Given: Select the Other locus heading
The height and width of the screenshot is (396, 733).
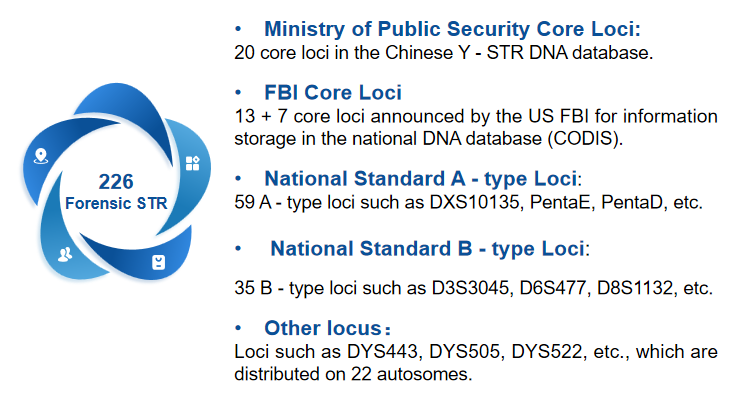Looking at the screenshot, I should (x=328, y=328).
